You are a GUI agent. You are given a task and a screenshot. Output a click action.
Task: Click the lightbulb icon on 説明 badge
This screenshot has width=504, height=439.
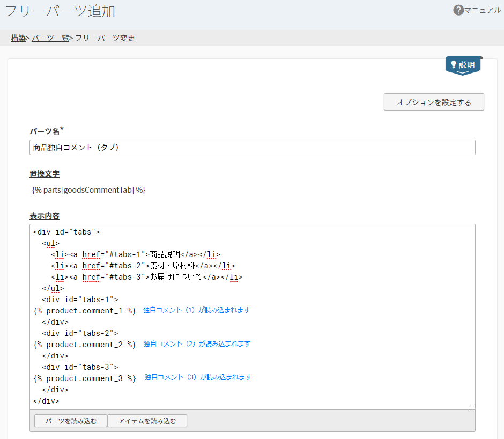point(454,65)
